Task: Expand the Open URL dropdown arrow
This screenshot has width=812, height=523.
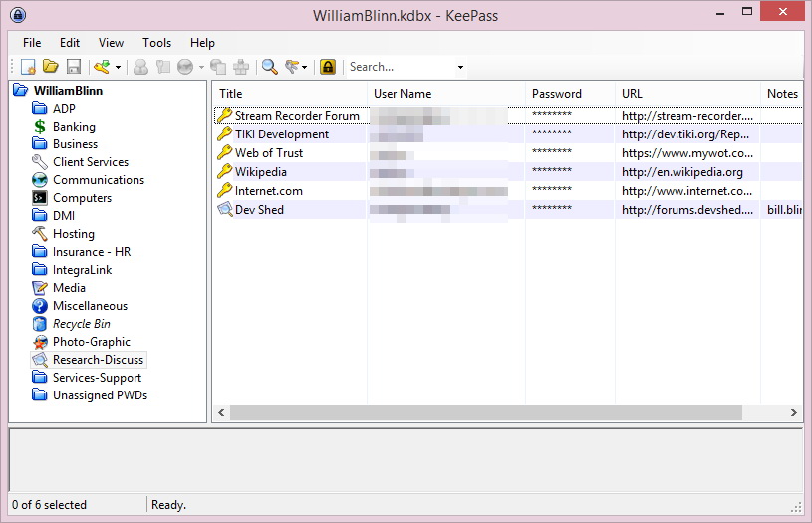Action: tap(201, 68)
